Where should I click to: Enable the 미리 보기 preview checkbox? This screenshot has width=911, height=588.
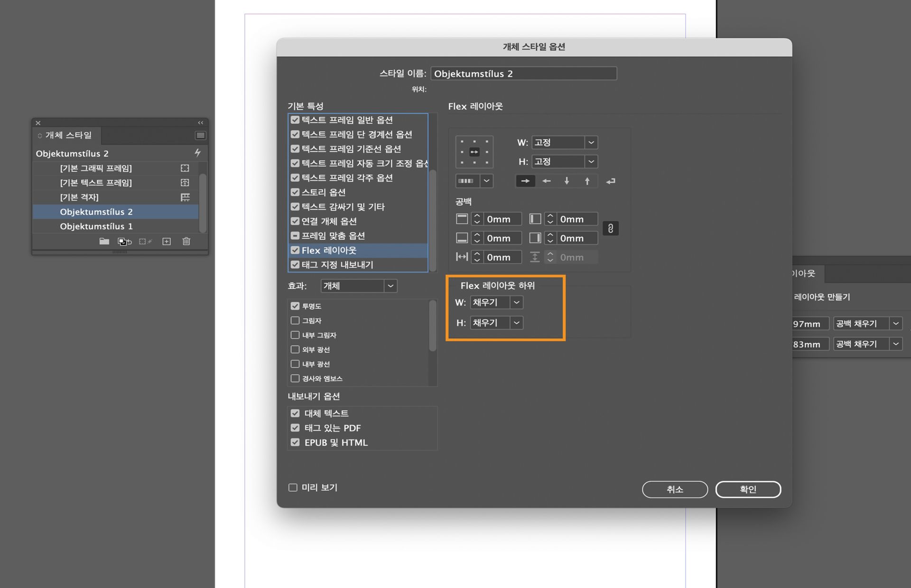point(292,487)
